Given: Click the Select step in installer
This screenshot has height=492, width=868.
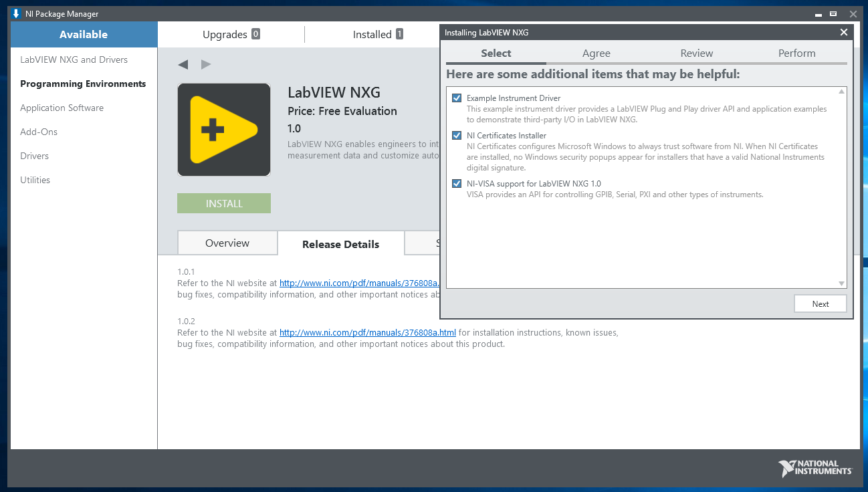Looking at the screenshot, I should click(x=496, y=53).
